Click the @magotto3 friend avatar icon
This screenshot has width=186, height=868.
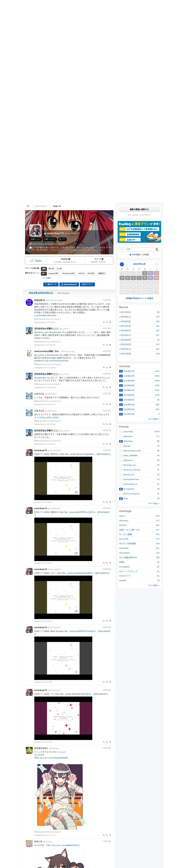point(121,489)
